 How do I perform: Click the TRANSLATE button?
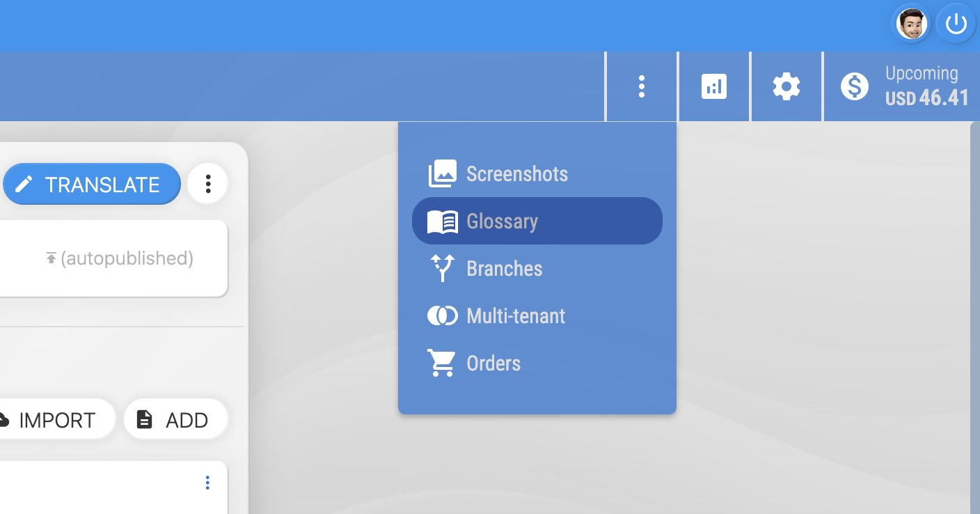(x=91, y=184)
